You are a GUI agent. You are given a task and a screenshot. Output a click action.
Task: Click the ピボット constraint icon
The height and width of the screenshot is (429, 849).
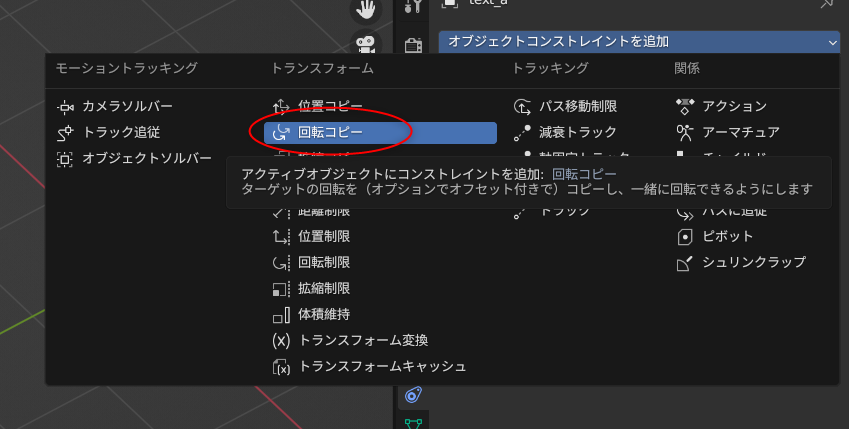click(685, 237)
